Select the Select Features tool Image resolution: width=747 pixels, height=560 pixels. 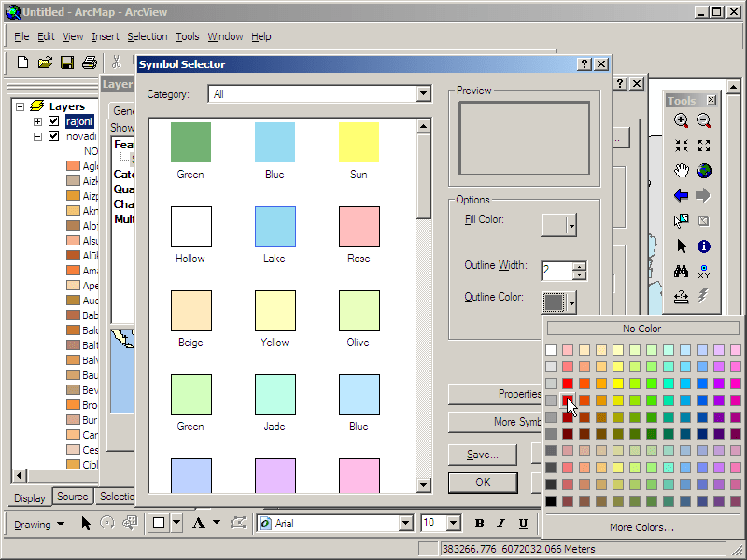click(x=682, y=220)
